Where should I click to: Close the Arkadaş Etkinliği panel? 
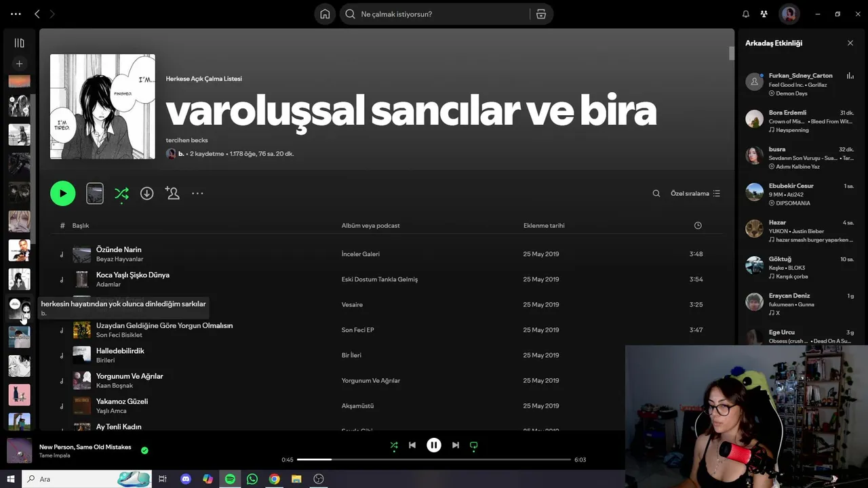(x=850, y=43)
